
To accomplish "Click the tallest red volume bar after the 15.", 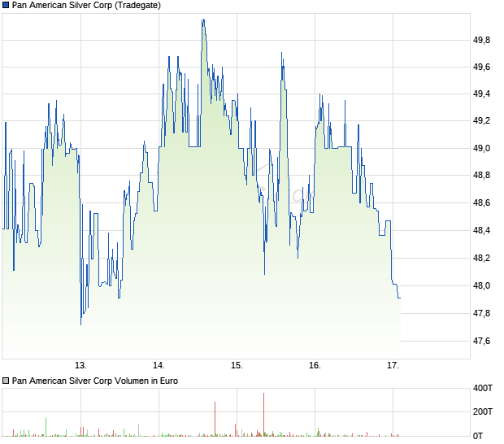I will 264,415.
